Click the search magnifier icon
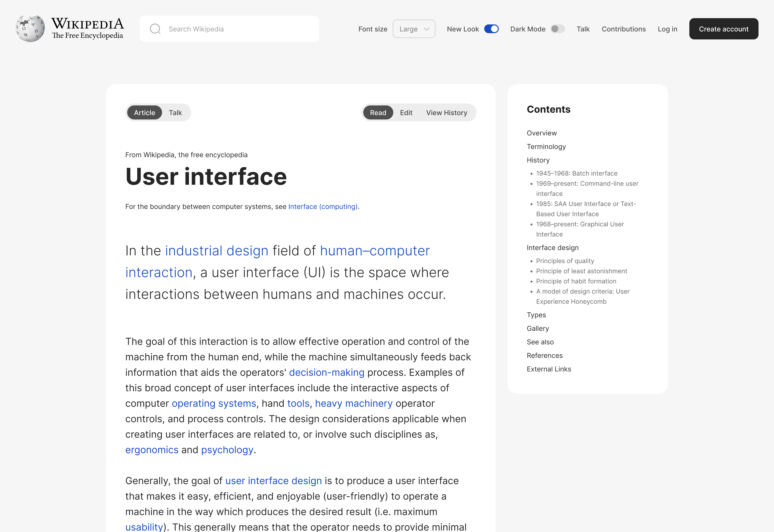Screen dimensions: 774x532 [155, 29]
